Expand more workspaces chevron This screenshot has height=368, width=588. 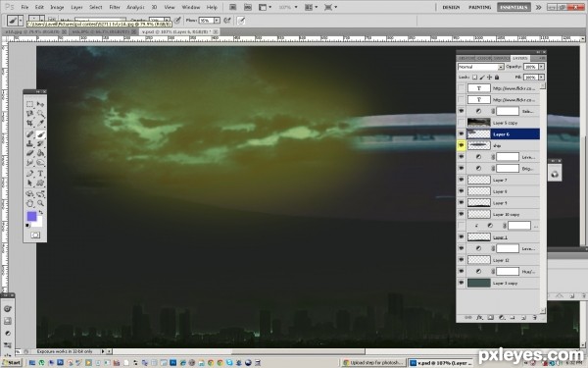[538, 7]
